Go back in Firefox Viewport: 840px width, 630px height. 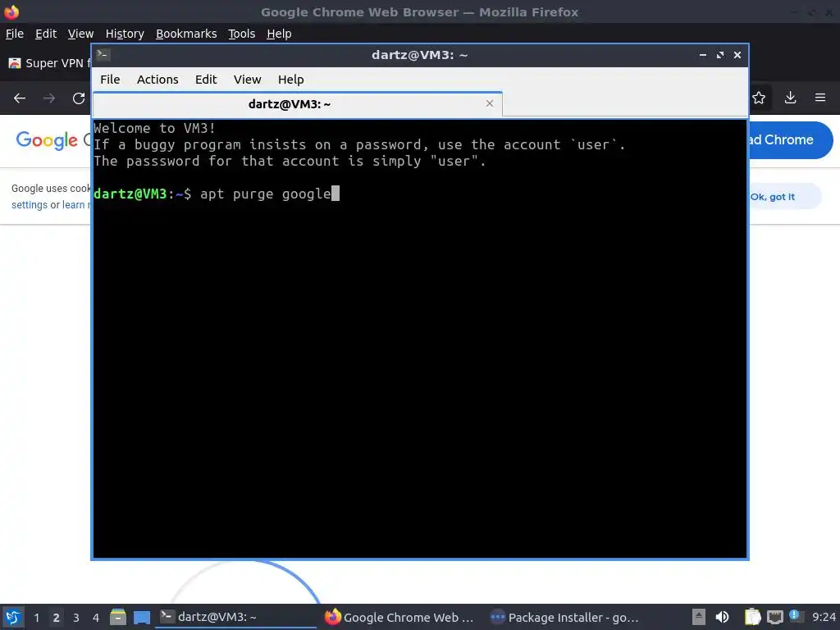coord(20,98)
